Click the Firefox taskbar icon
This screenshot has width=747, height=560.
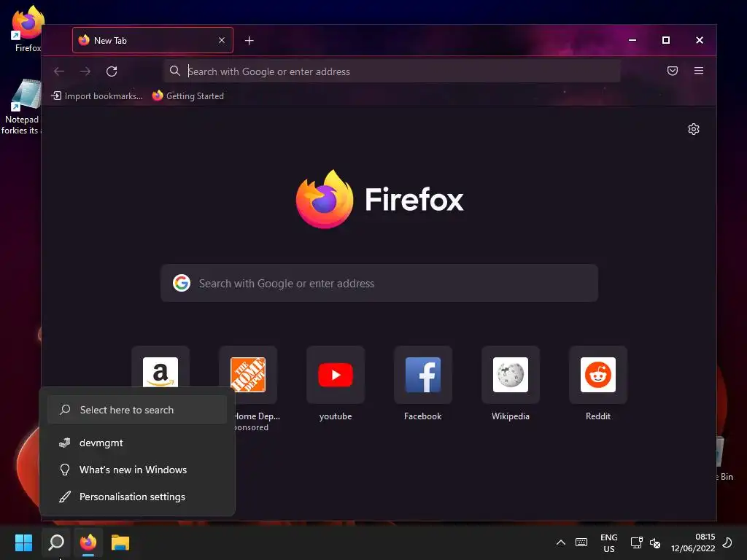click(x=88, y=542)
